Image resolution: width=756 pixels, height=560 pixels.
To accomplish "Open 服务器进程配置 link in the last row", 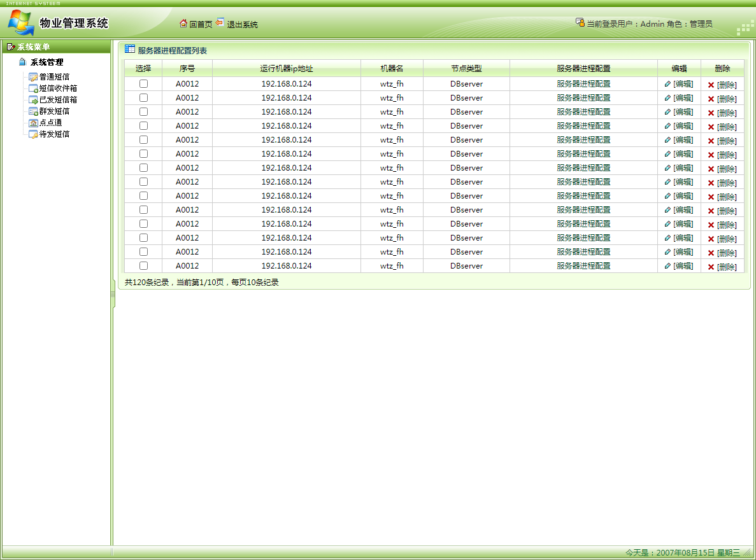I will pos(583,265).
